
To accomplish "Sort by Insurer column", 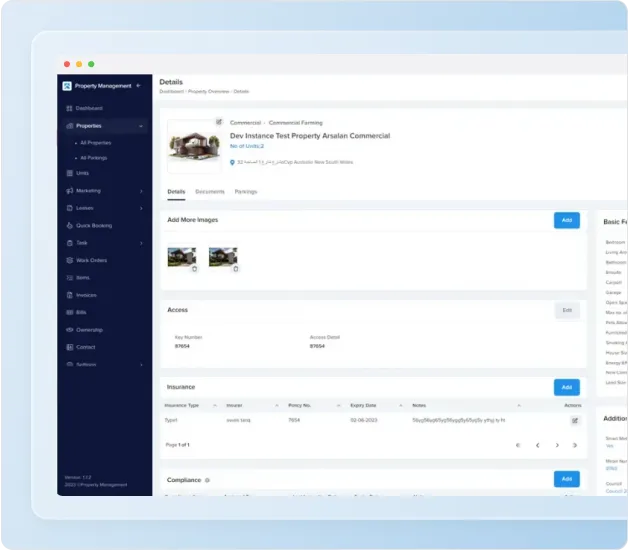I will [277, 406].
